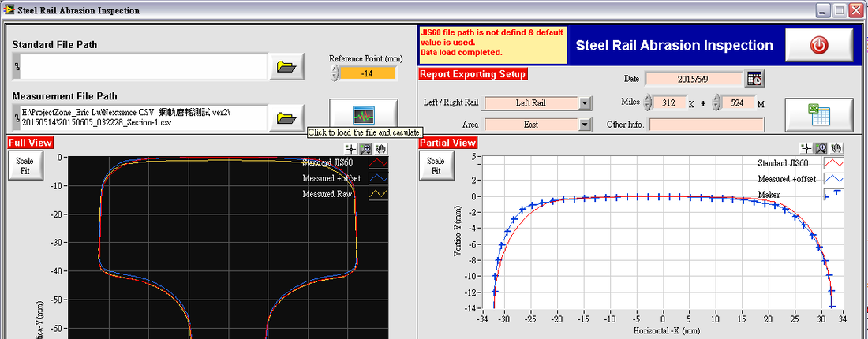The height and width of the screenshot is (339, 868).
Task: Click the Reference Point value field
Action: (x=368, y=73)
